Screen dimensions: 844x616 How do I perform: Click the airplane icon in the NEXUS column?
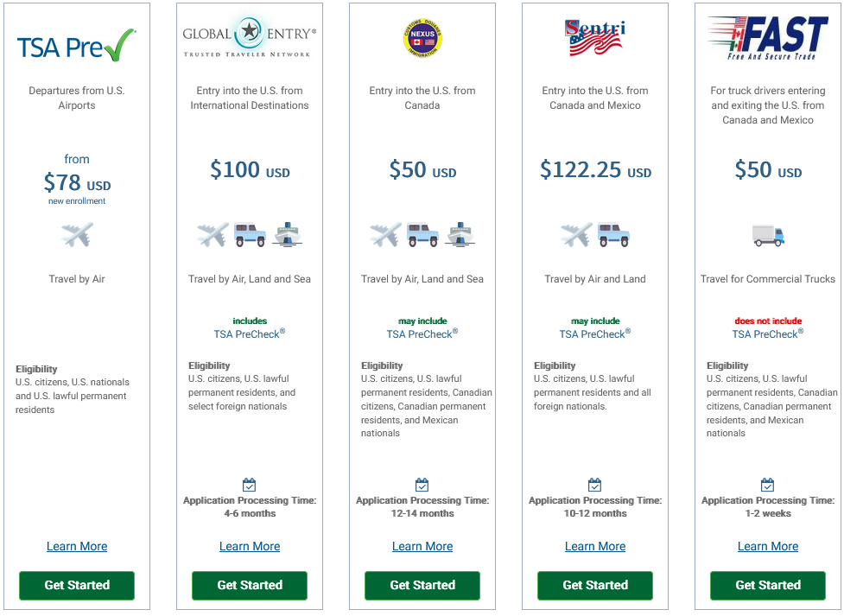pyautogui.click(x=384, y=233)
